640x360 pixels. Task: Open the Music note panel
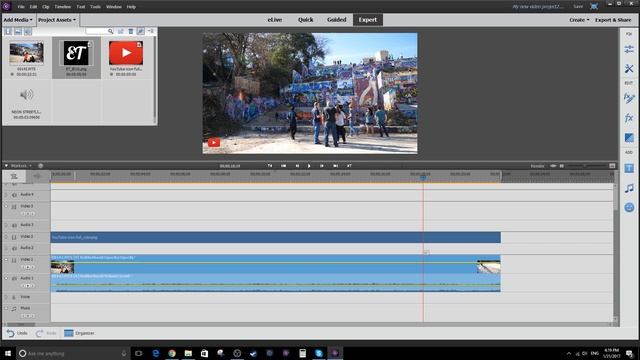coord(629,188)
